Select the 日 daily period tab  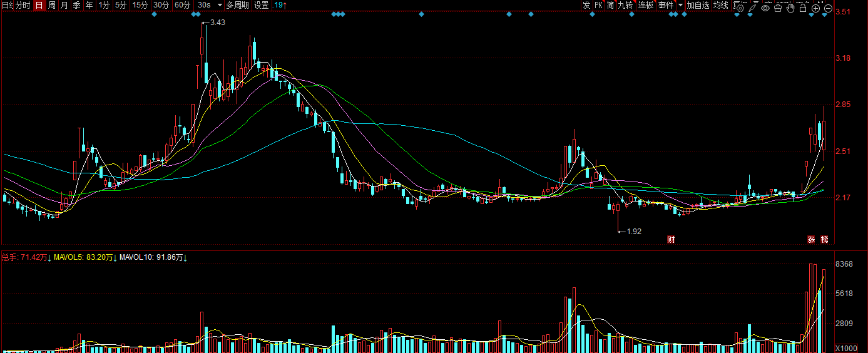pyautogui.click(x=39, y=5)
